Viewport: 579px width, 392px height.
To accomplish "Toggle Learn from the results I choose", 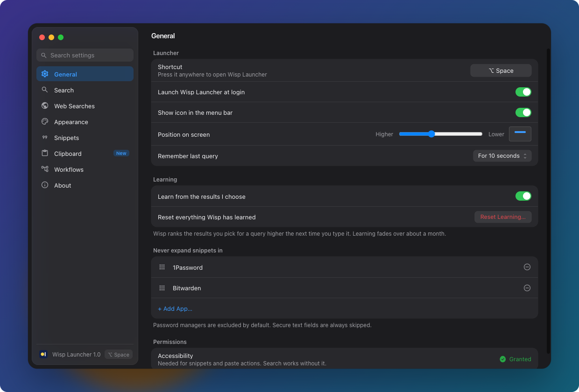I will coord(523,196).
